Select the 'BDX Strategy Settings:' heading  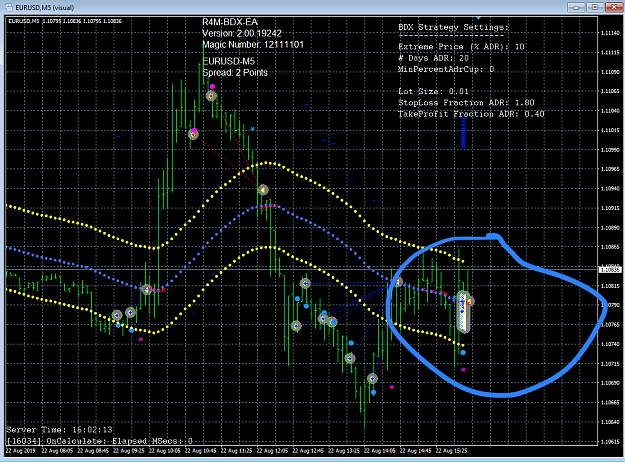coord(453,28)
